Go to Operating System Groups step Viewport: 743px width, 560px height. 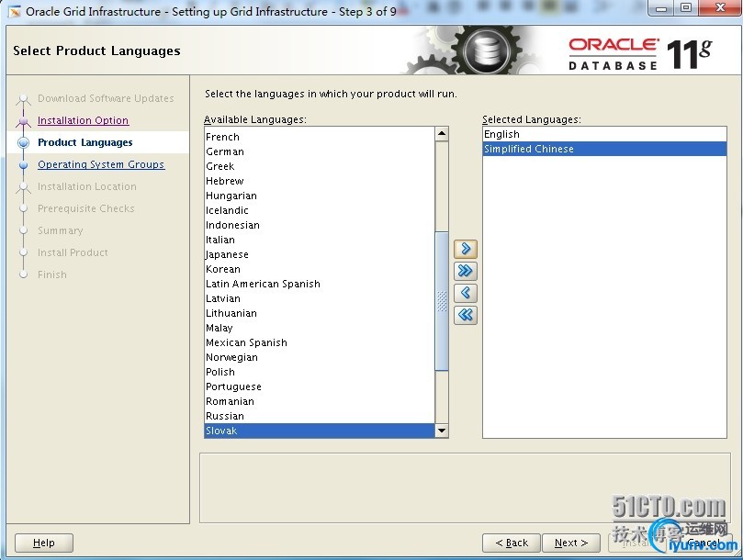click(101, 164)
